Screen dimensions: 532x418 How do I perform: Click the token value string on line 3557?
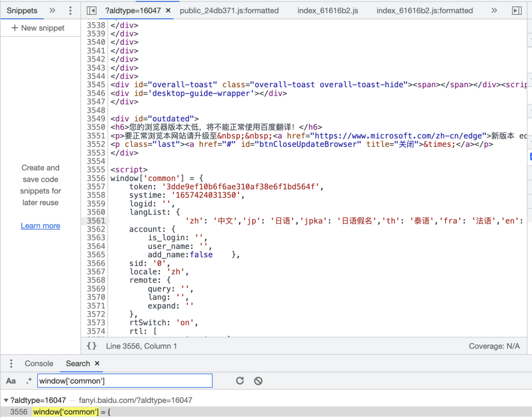pos(240,187)
